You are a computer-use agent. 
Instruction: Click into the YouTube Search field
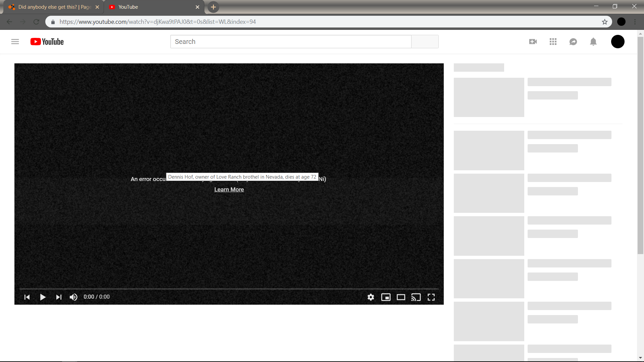pyautogui.click(x=290, y=42)
